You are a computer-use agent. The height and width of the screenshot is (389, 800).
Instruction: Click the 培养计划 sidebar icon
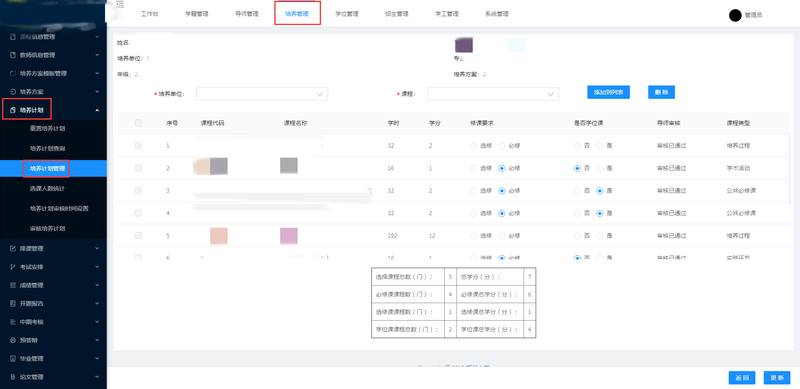[13, 110]
